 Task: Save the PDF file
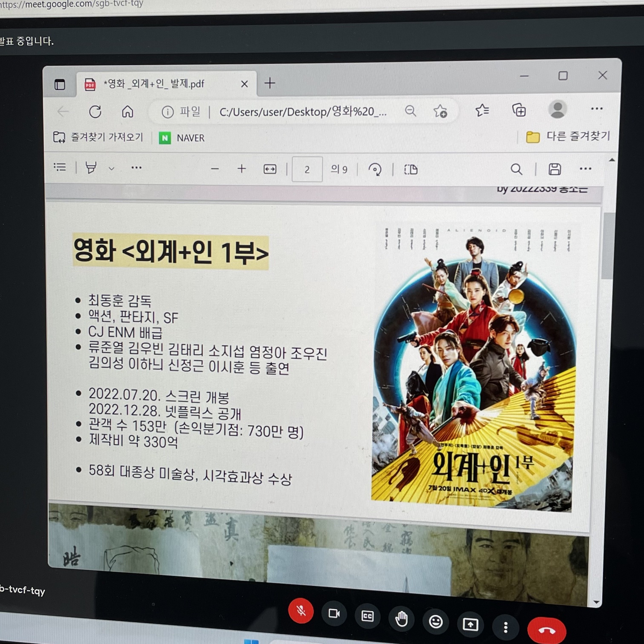(x=555, y=169)
